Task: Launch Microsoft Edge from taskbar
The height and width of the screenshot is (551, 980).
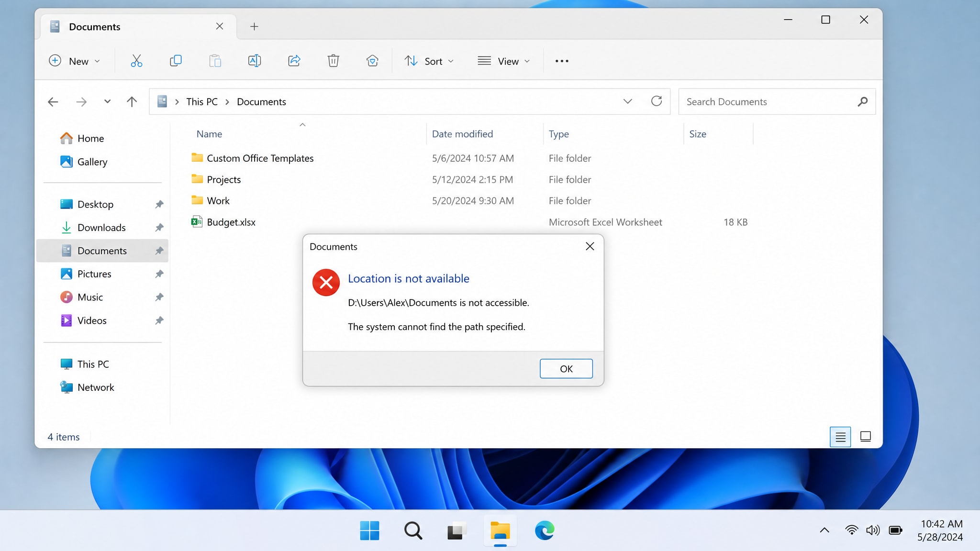Action: (x=545, y=530)
